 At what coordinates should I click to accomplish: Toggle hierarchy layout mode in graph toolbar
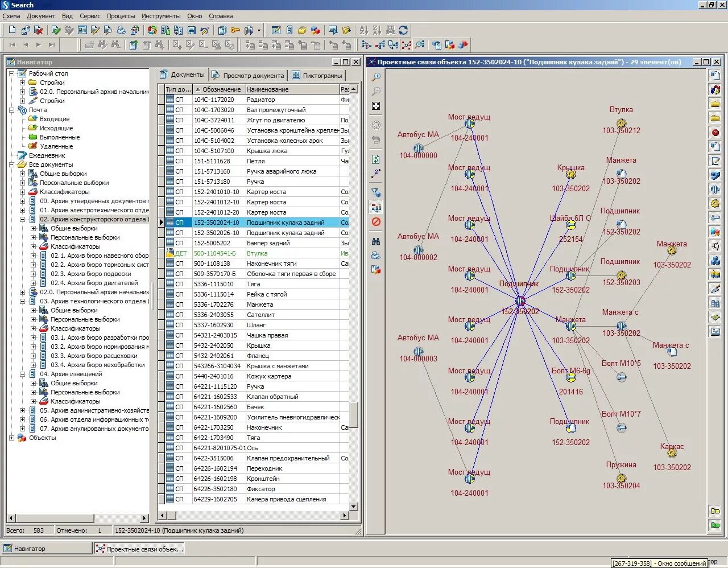coord(376,207)
